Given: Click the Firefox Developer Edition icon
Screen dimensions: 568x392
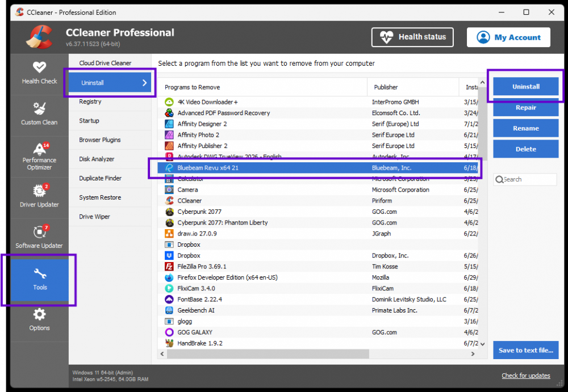Looking at the screenshot, I should pos(169,277).
